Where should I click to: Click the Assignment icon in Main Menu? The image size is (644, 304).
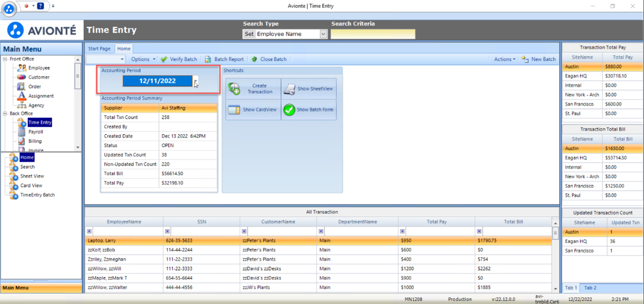(21, 96)
